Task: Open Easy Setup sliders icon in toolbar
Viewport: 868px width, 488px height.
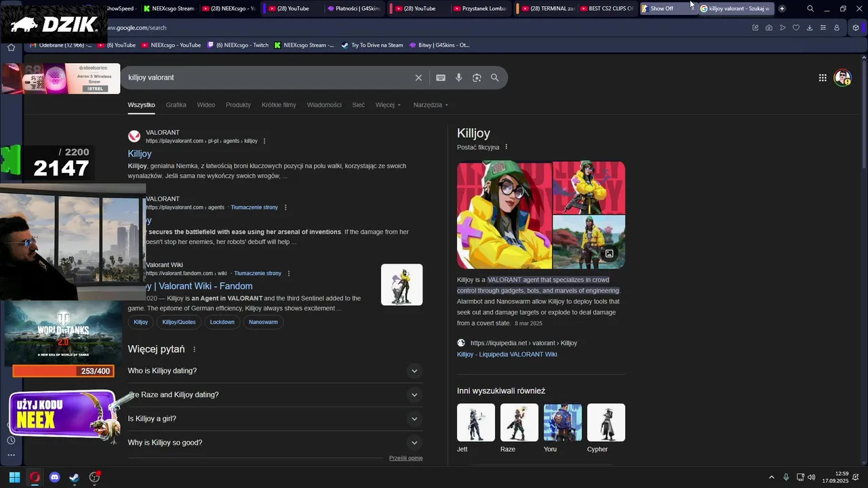Action: click(x=823, y=28)
